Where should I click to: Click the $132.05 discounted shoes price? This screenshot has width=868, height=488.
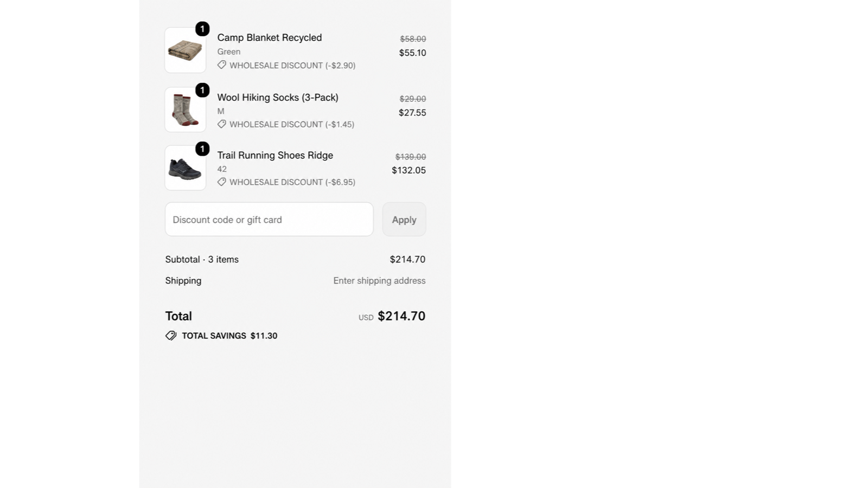(x=409, y=170)
